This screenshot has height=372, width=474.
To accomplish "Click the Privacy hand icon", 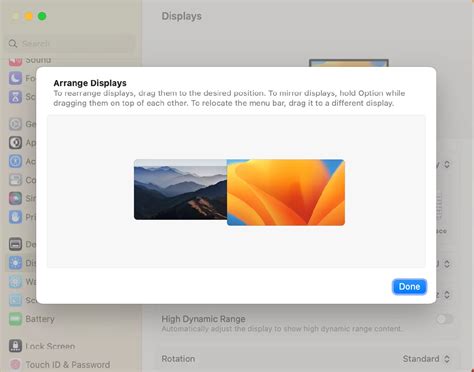I will coord(15,217).
